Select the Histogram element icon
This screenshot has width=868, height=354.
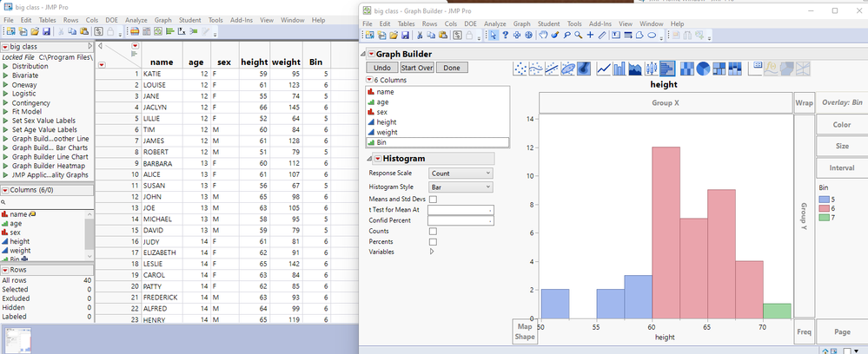point(667,69)
